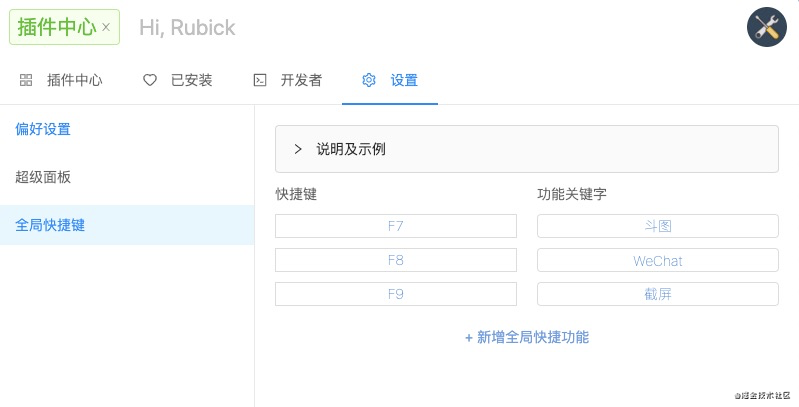Click the 斗图 function keyword field
The image size is (799, 407).
(x=657, y=226)
